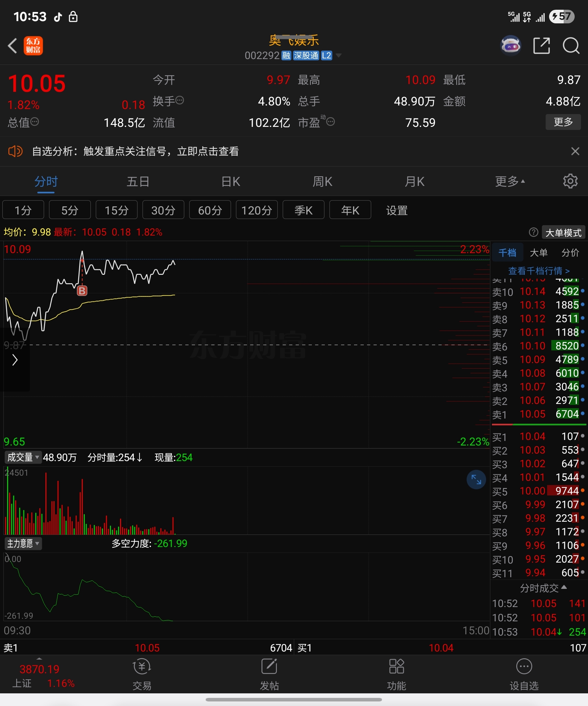Viewport: 588px width, 706px height.
Task: Switch to the 分时 tab
Action: [x=46, y=182]
